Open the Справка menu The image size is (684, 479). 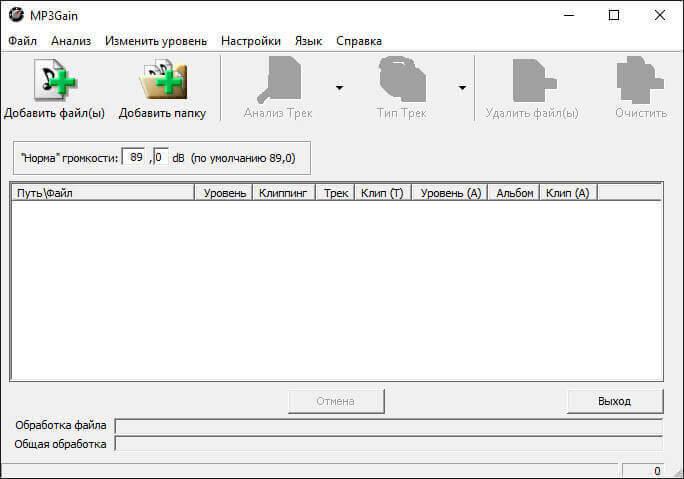click(359, 41)
